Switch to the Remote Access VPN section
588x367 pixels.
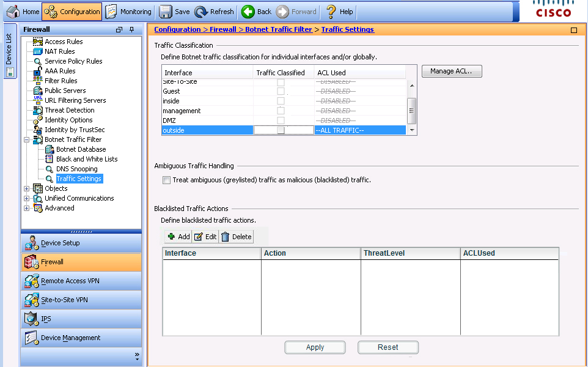[70, 281]
